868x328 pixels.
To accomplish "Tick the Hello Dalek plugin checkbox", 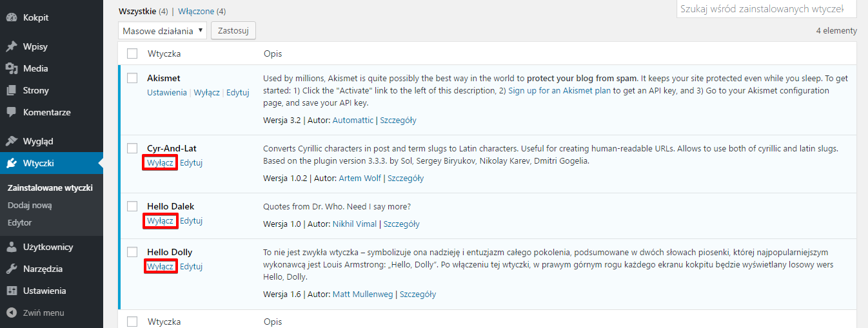I will [132, 206].
